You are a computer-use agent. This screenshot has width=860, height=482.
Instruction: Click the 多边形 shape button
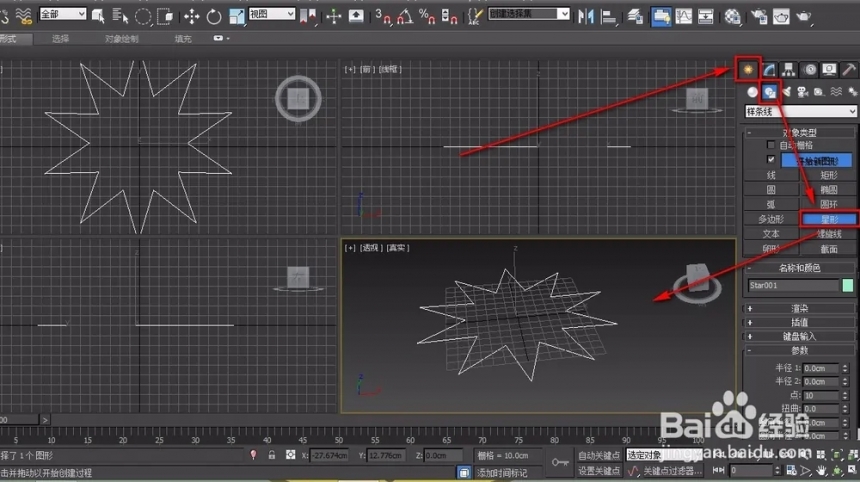click(x=771, y=219)
